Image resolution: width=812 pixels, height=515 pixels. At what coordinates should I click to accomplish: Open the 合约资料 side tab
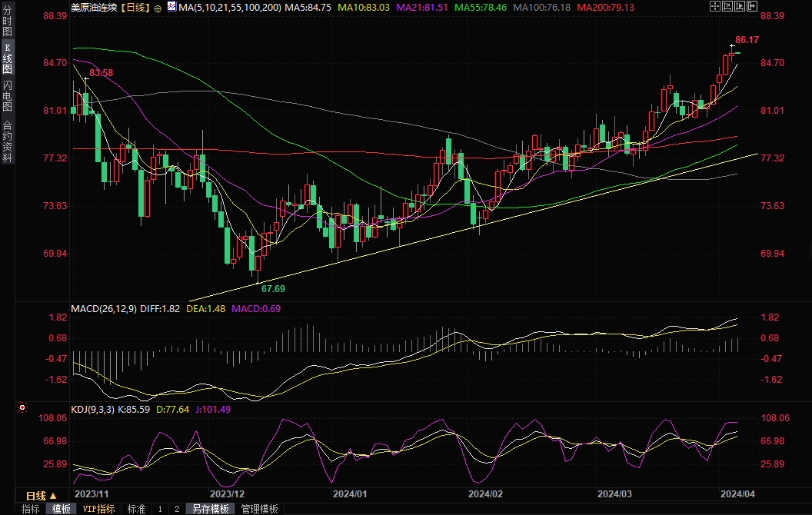(8, 141)
